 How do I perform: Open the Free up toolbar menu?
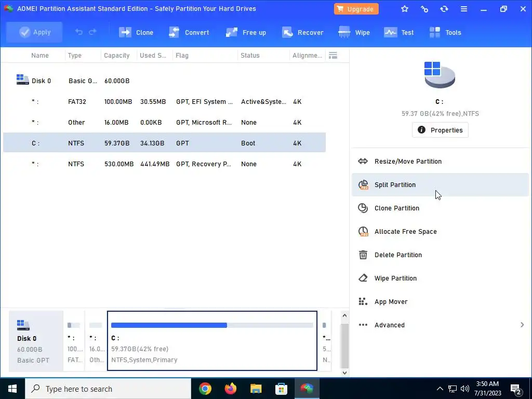pyautogui.click(x=246, y=33)
